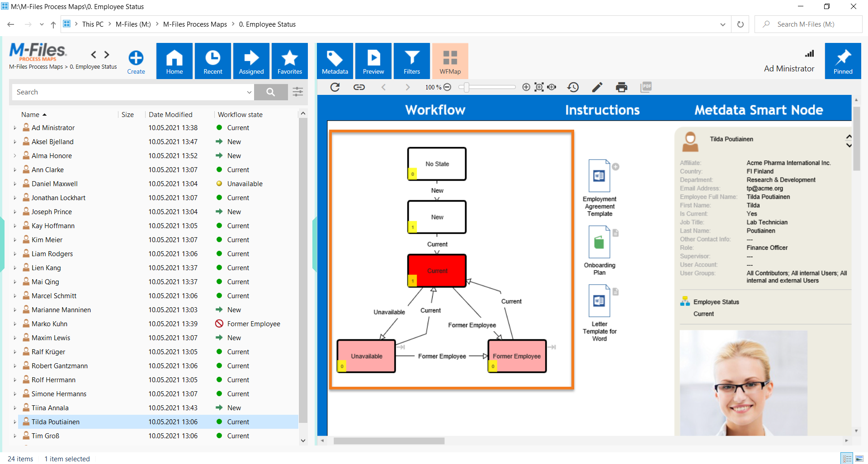868x464 pixels.
Task: Click the zoom level slider
Action: (487, 87)
